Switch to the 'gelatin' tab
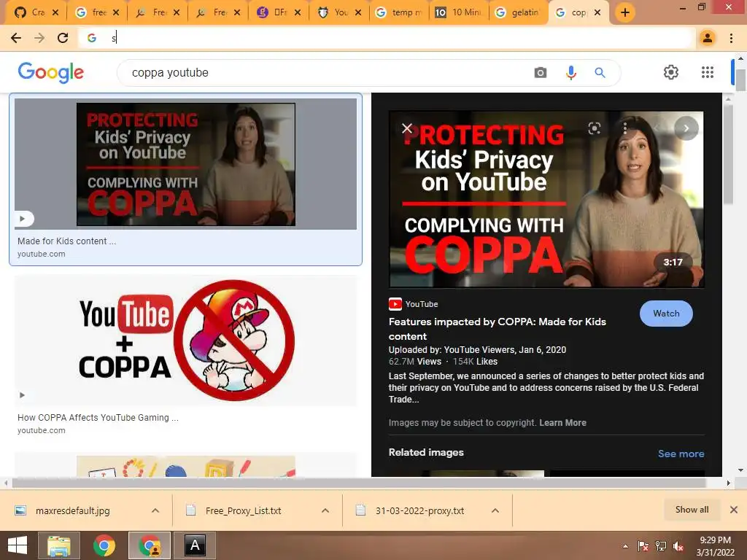Image resolution: width=747 pixels, height=560 pixels. pos(519,12)
